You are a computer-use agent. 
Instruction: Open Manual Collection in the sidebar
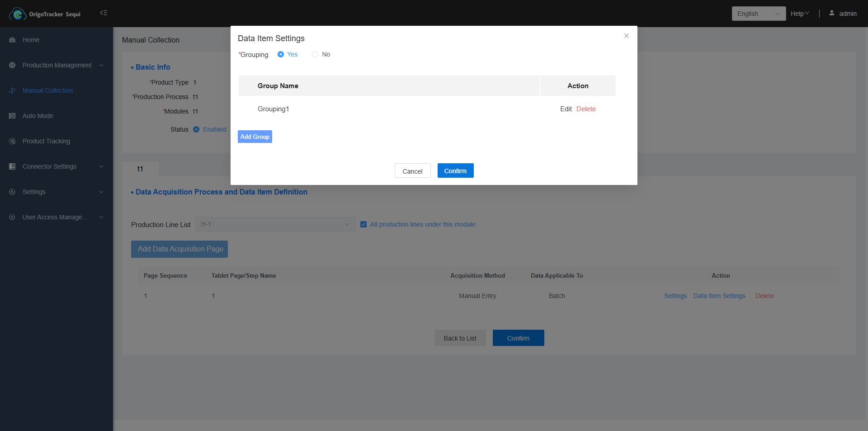pyautogui.click(x=47, y=90)
